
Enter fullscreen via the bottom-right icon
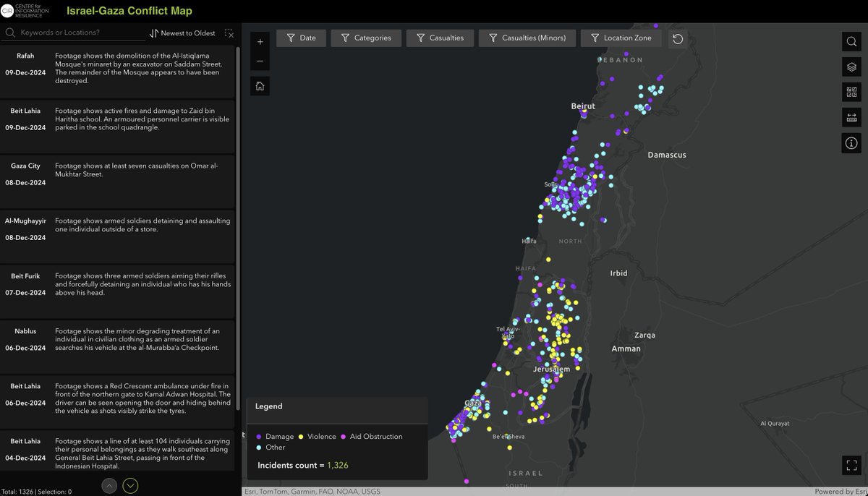(851, 466)
